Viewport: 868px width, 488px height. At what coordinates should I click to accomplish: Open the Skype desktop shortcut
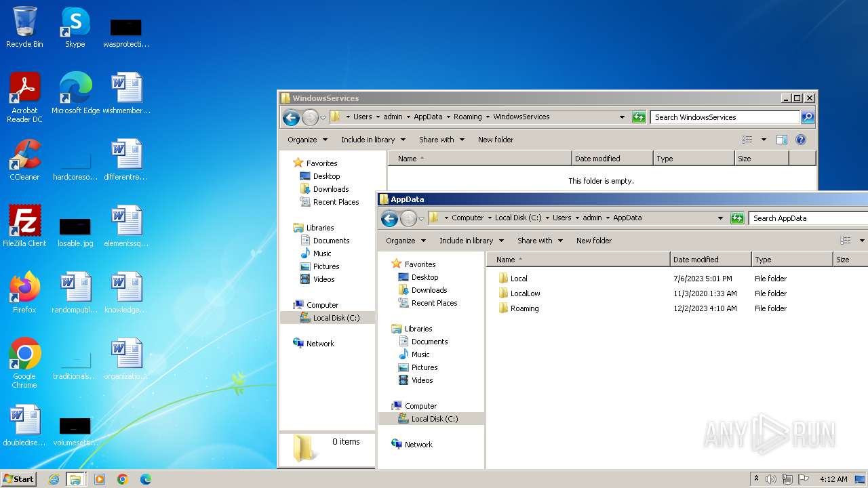pos(75,27)
